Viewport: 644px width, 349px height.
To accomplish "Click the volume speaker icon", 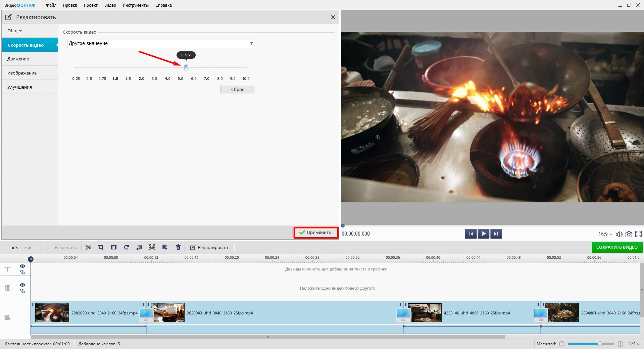I will point(619,234).
